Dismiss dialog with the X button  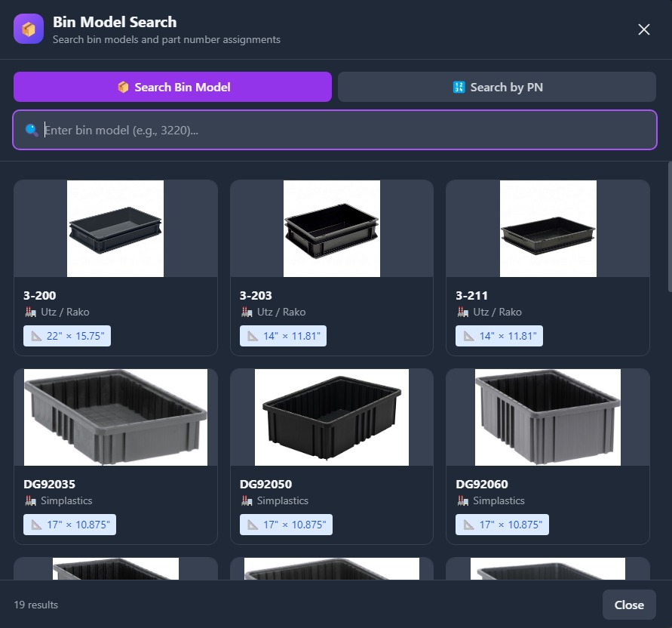tap(643, 29)
